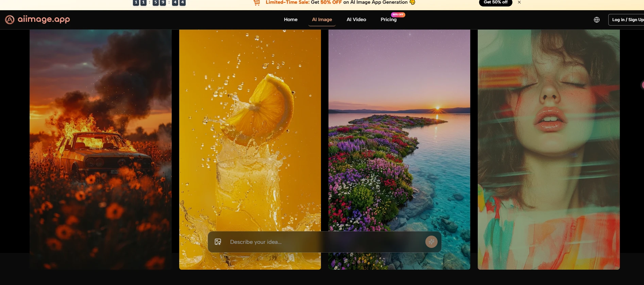644x285 pixels.
Task: Click the emoji icon after sale text
Action: pyautogui.click(x=412, y=2)
